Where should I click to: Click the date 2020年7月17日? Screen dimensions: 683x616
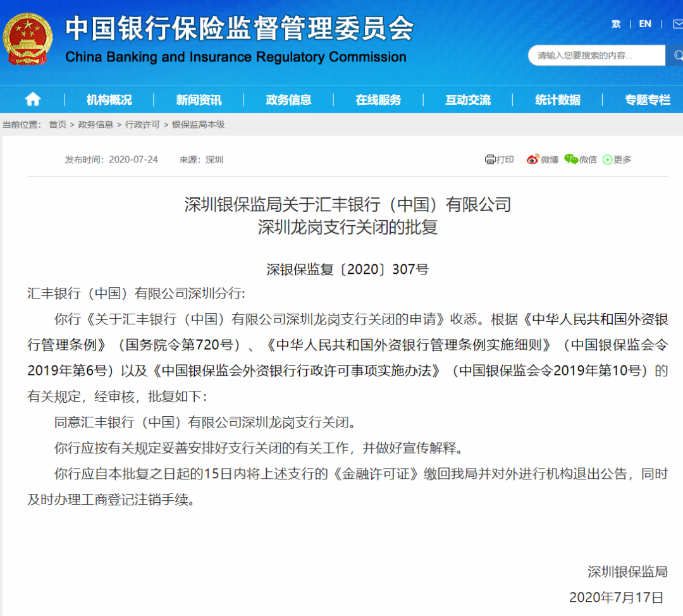click(617, 597)
